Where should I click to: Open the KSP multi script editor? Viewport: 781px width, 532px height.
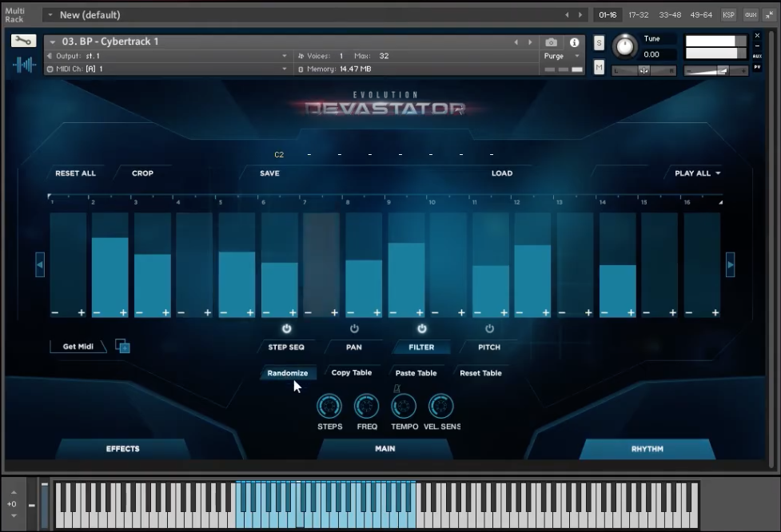point(729,15)
